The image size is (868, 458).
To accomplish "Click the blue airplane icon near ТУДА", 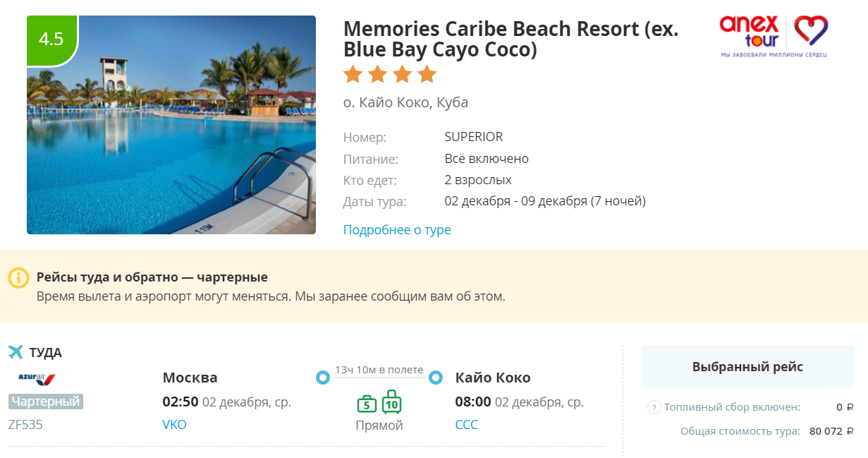I will (x=16, y=351).
